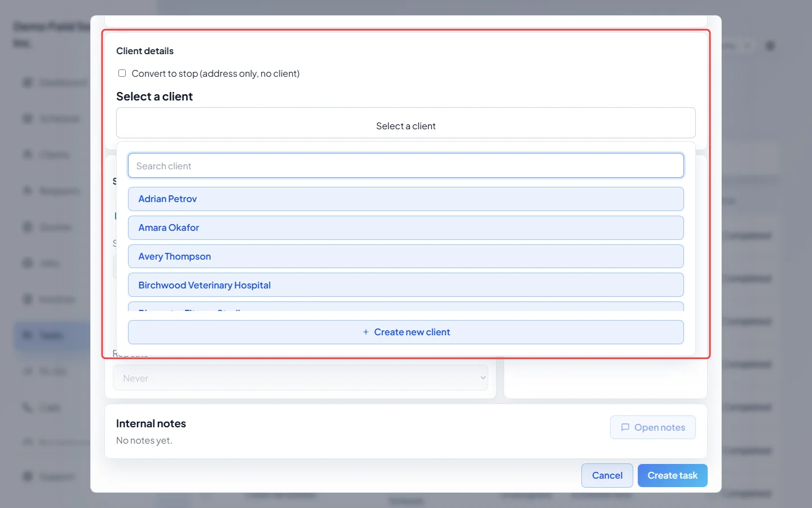Tick the Convert to stop checkbox
This screenshot has height=508, width=812.
122,73
